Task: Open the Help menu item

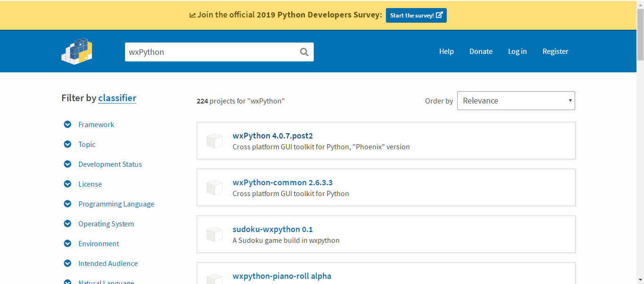Action: click(446, 52)
